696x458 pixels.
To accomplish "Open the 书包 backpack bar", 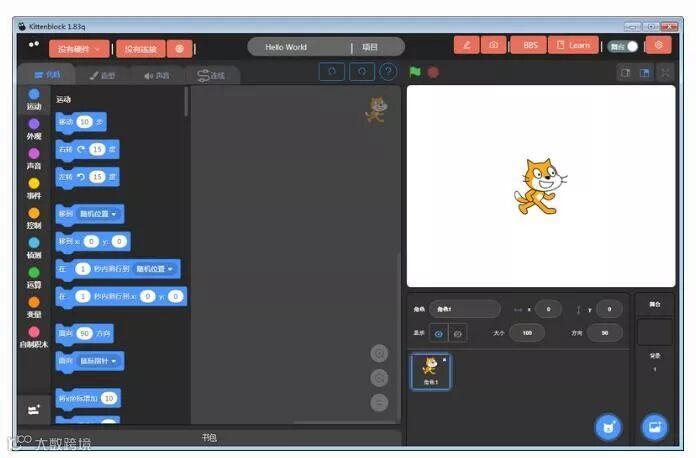I will coord(209,438).
